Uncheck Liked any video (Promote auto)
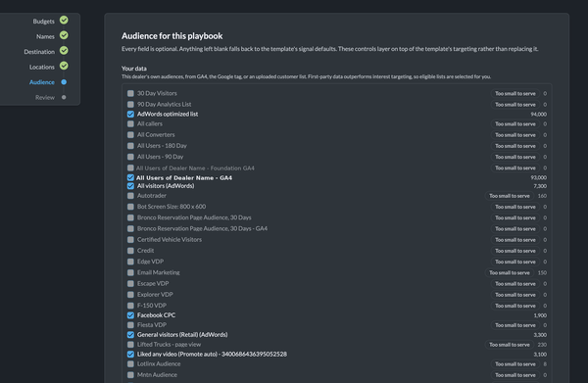Image resolution: width=588 pixels, height=383 pixels. pos(130,355)
